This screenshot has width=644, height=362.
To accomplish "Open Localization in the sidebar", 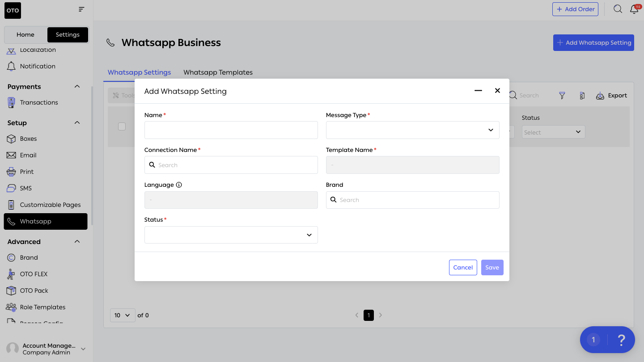I will [x=38, y=50].
